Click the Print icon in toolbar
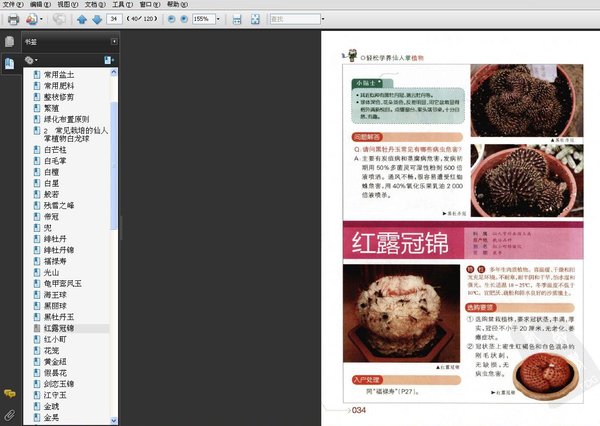The height and width of the screenshot is (426, 600). pyautogui.click(x=13, y=19)
